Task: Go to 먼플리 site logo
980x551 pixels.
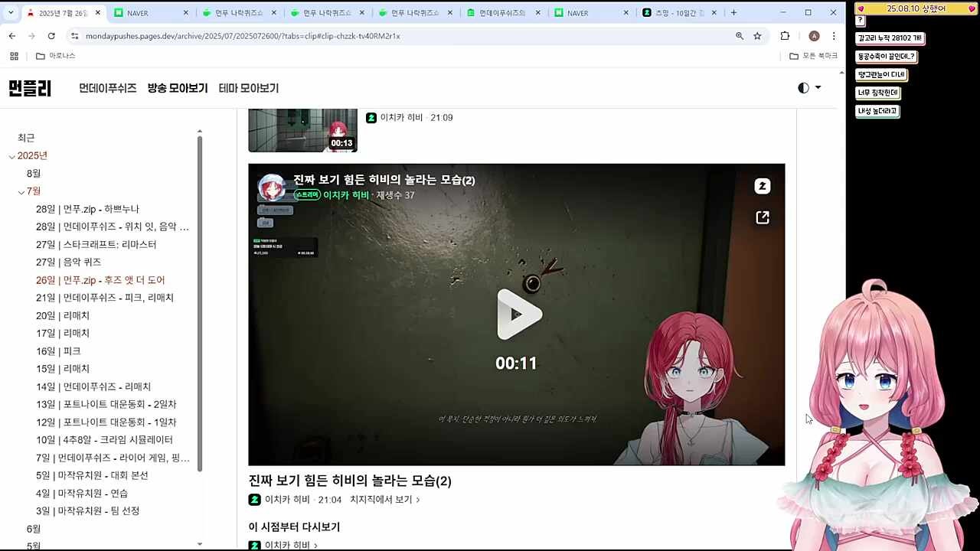Action: click(x=30, y=89)
